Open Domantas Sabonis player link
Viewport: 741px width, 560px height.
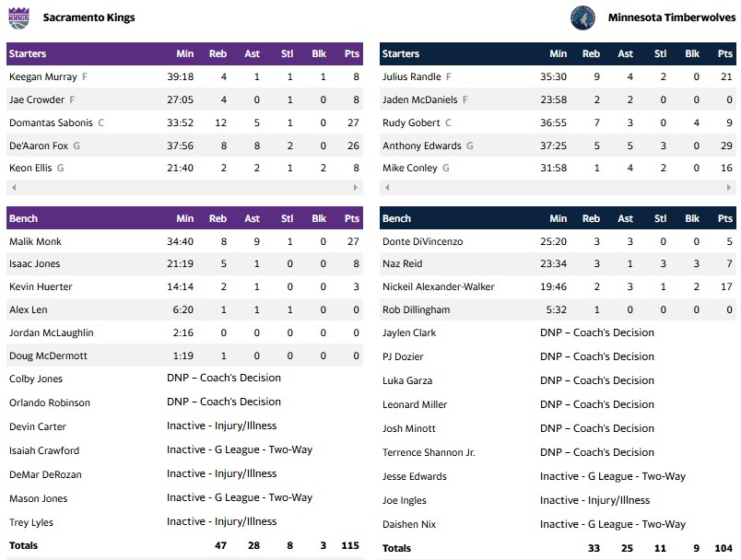pos(51,122)
